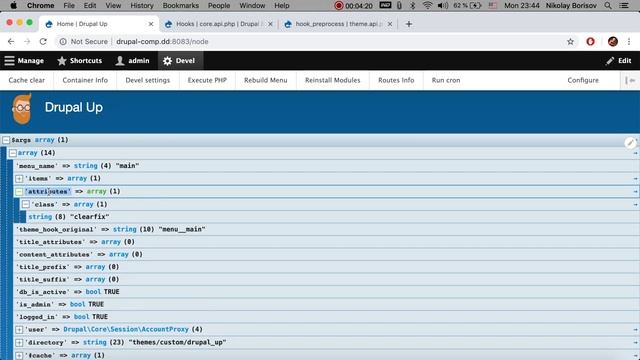Screen dimensions: 640x360
Task: Collapse the 'class' array
Action: point(26,204)
